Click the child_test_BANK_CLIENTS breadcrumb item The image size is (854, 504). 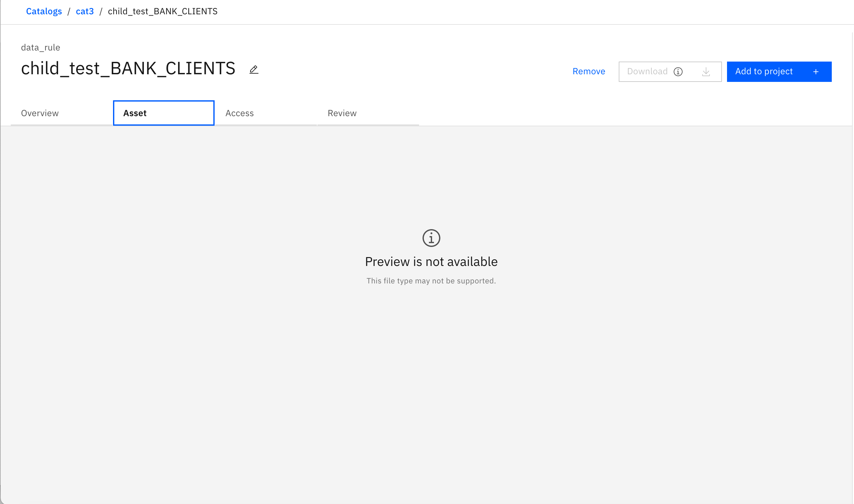click(x=162, y=11)
